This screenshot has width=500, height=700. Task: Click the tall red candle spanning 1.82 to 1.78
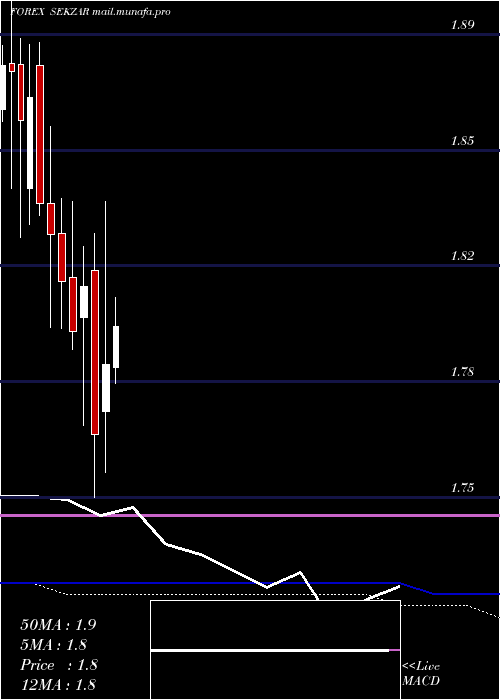pos(95,352)
